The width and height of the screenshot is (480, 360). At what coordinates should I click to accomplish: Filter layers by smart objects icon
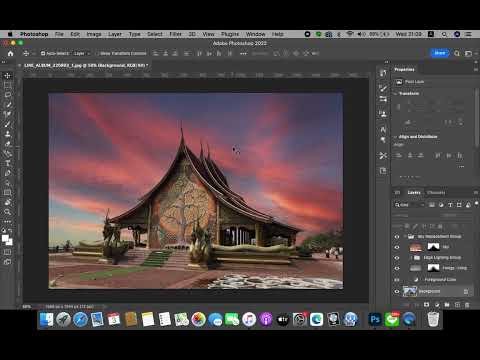click(468, 205)
